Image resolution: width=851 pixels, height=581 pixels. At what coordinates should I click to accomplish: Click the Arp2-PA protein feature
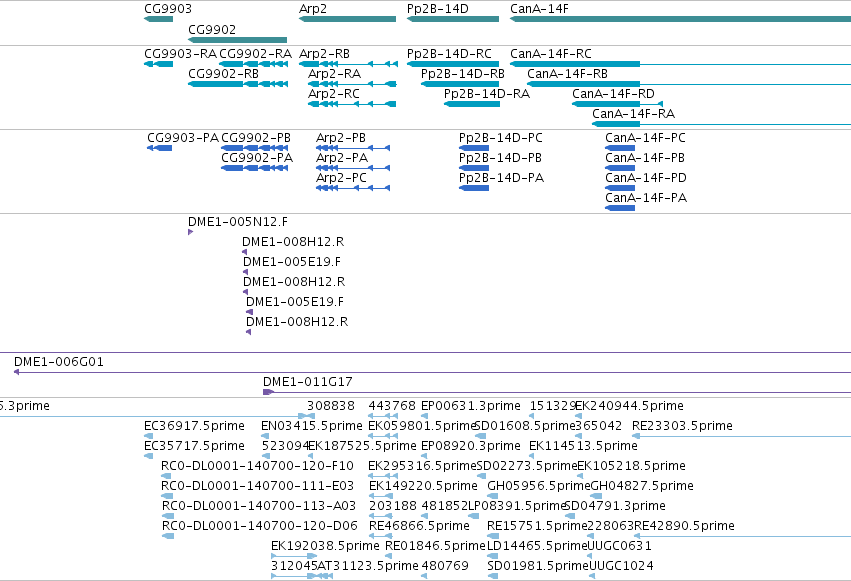[x=353, y=168]
